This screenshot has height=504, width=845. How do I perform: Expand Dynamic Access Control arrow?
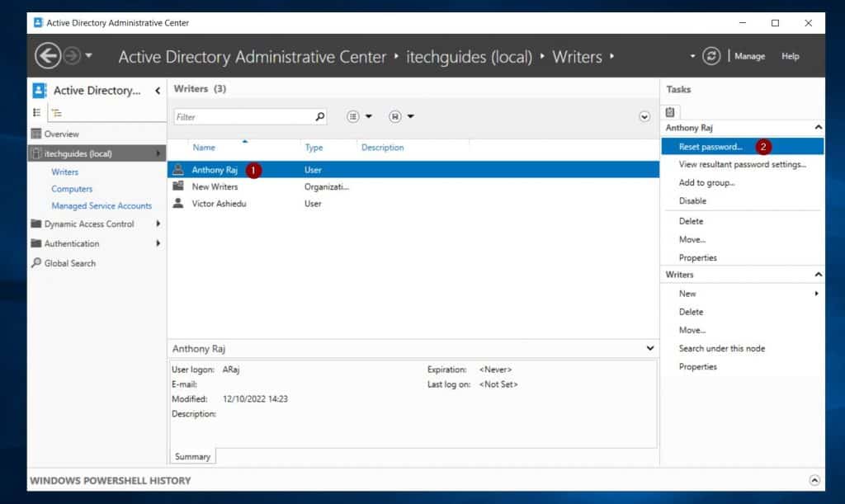coord(158,224)
